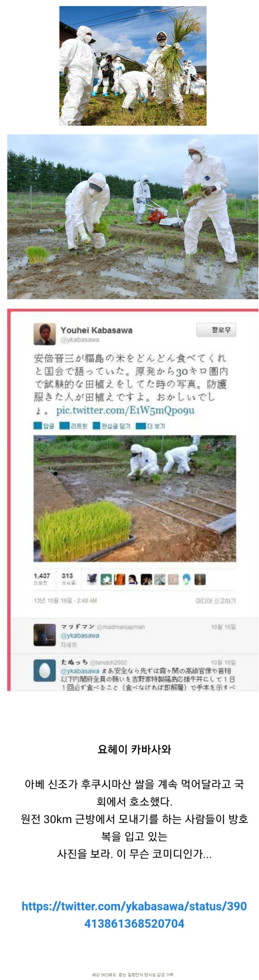Click the egg avatar of tanutch2002
259x980 pixels.
pos(45,670)
